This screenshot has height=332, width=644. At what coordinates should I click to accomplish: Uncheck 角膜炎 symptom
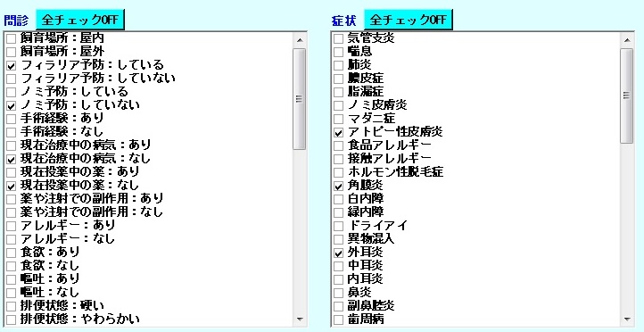pos(338,187)
